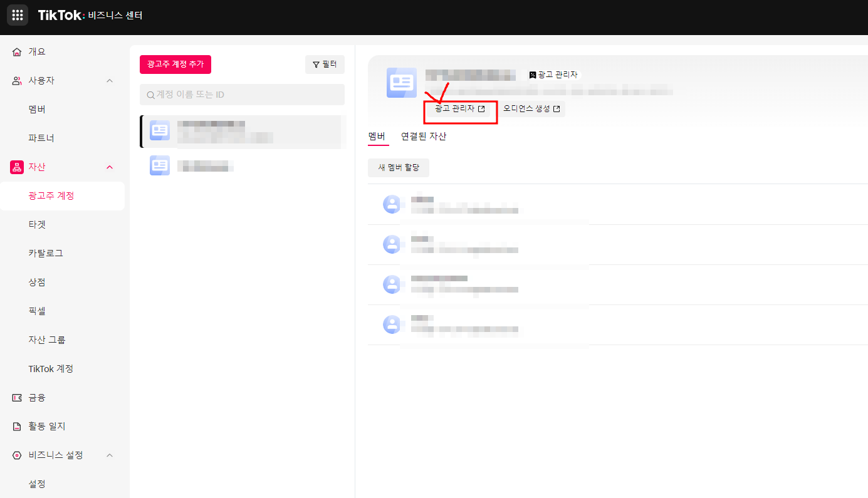
Task: Select 픽셀 in the sidebar
Action: 36,311
